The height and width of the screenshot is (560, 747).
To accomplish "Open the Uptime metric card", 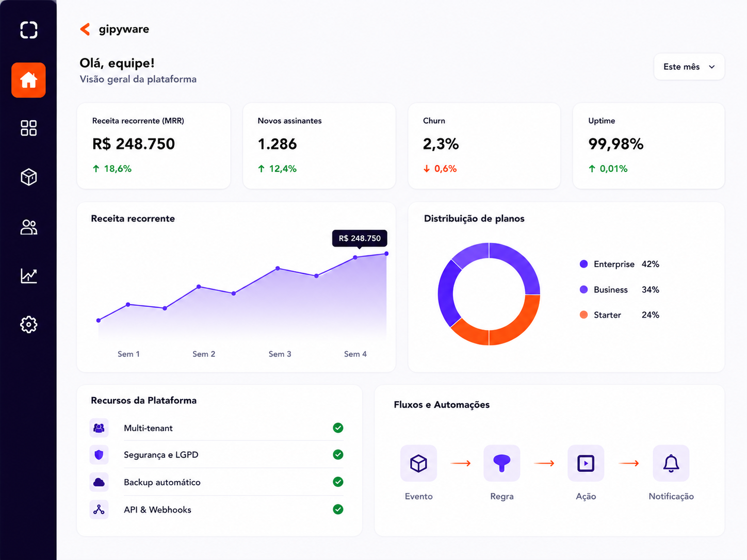I will pos(649,146).
